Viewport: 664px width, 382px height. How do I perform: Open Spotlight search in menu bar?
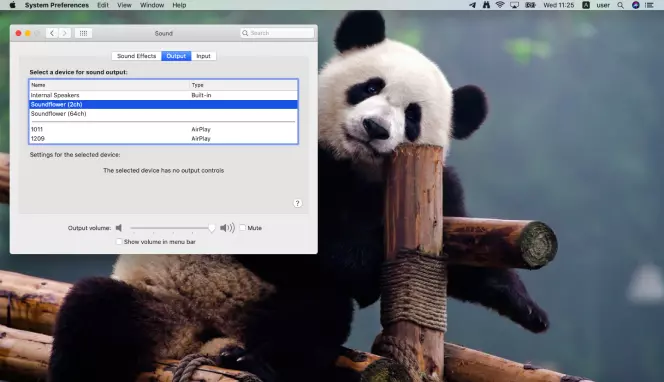pyautogui.click(x=620, y=5)
